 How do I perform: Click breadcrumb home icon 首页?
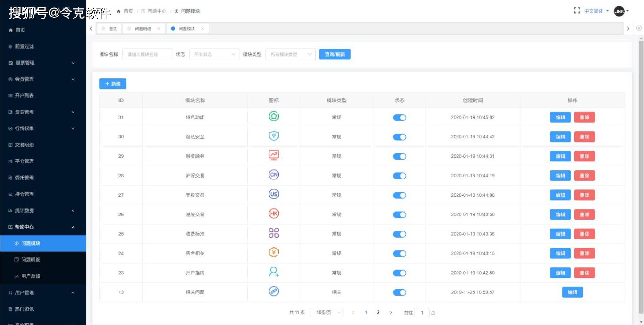(x=119, y=11)
